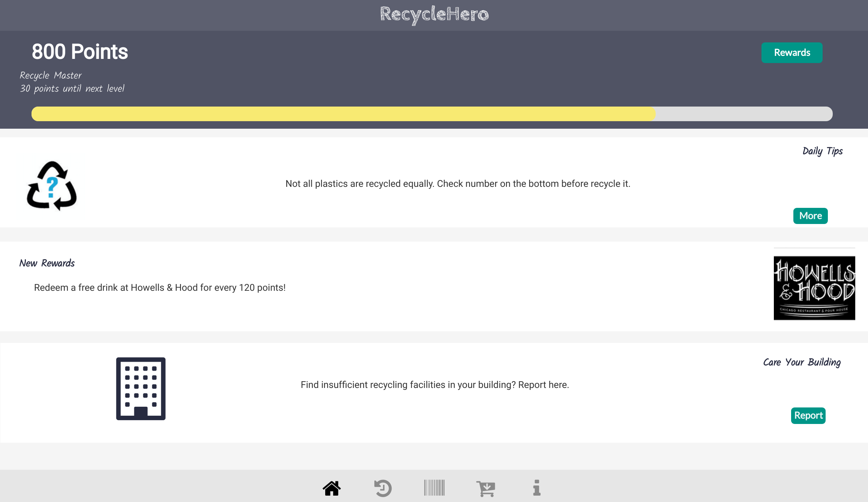Click the Care Your Building heading

click(802, 362)
